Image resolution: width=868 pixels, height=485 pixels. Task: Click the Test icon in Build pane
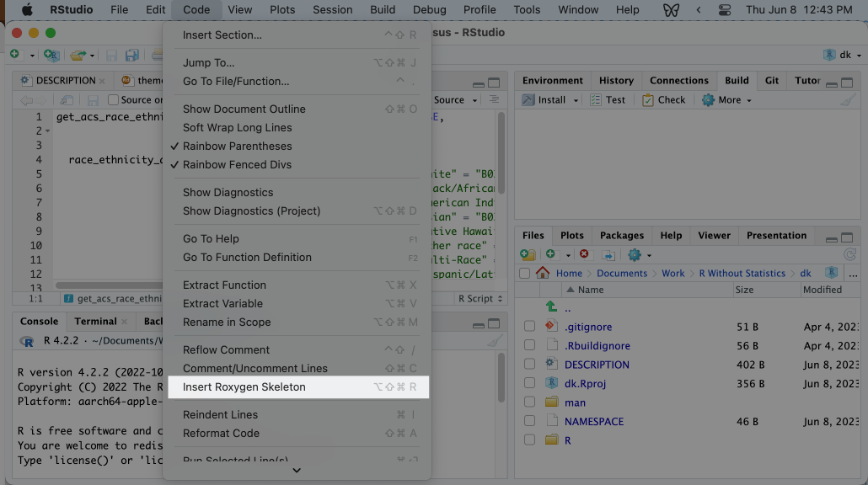tap(596, 100)
